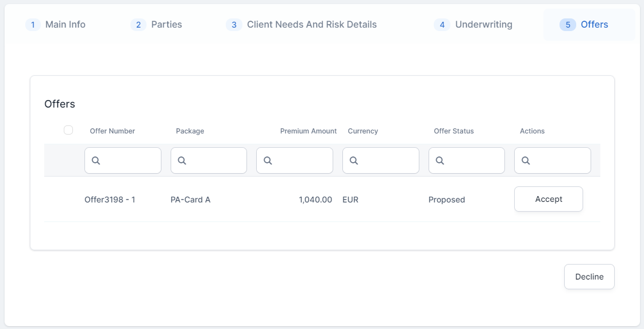Click the Offer Status column header
This screenshot has height=329, width=644.
(x=453, y=131)
